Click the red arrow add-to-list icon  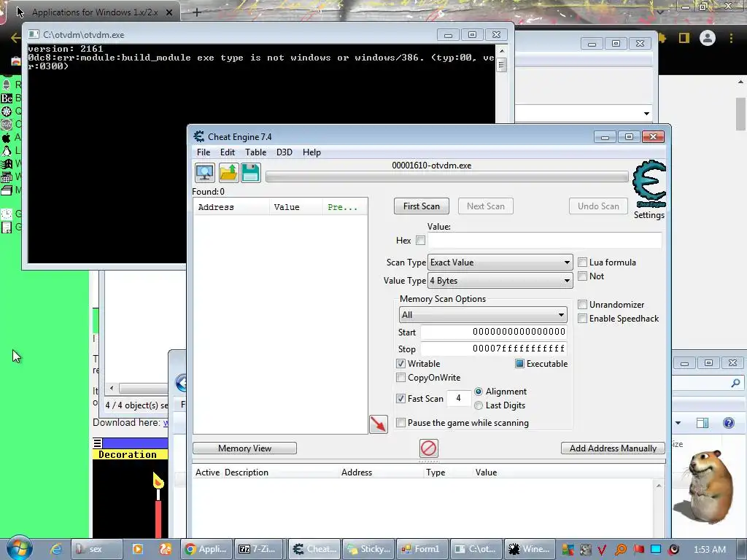coord(379,424)
